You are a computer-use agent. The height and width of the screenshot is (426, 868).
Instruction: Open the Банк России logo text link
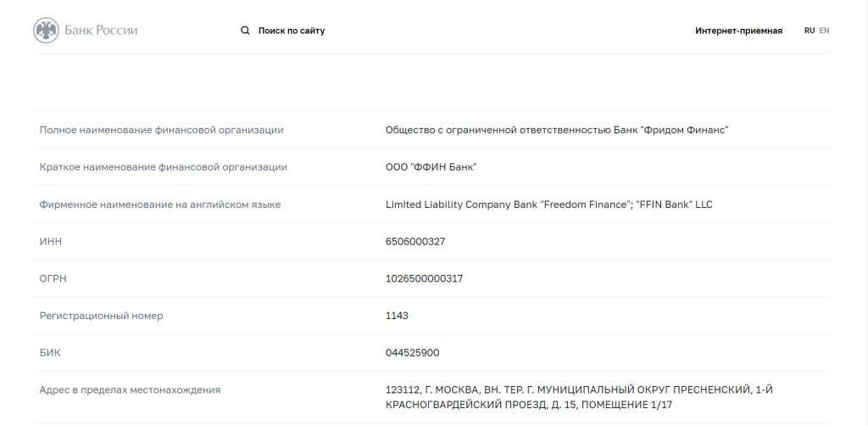click(101, 30)
